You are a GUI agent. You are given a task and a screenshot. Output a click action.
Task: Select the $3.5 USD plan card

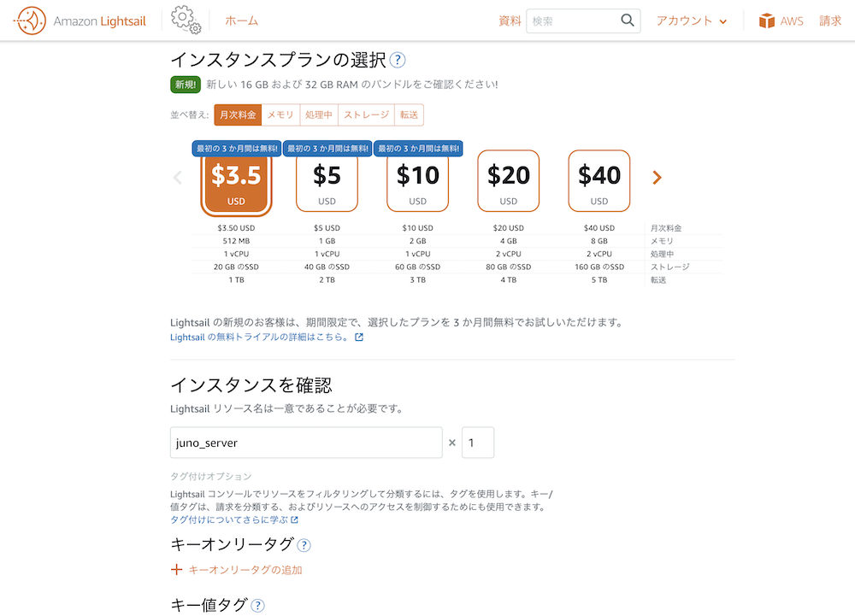click(x=236, y=183)
